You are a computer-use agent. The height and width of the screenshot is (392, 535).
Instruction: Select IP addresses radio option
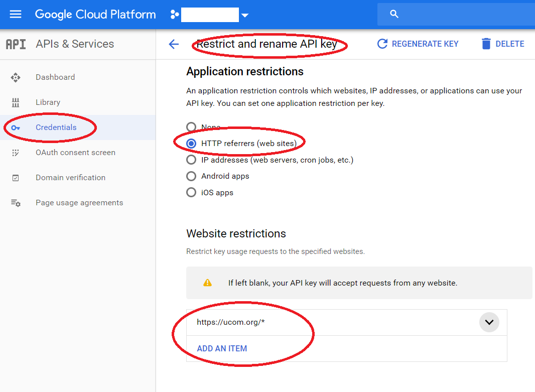[x=191, y=160]
